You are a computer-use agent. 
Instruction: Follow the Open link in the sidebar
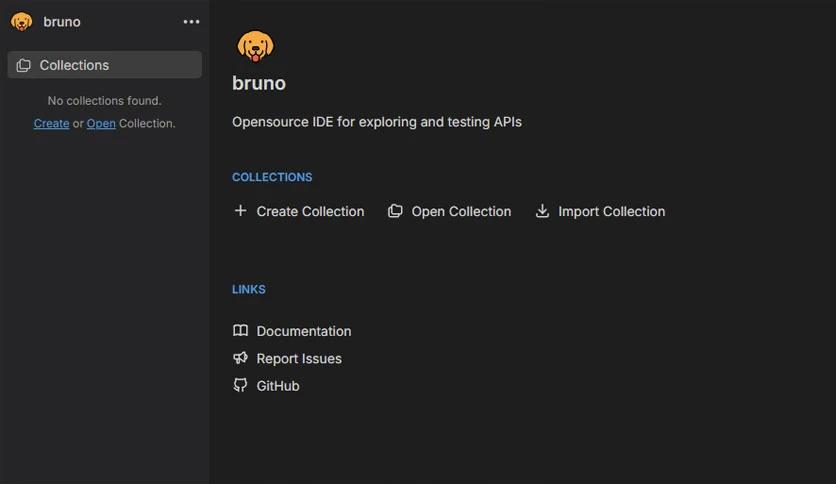101,123
